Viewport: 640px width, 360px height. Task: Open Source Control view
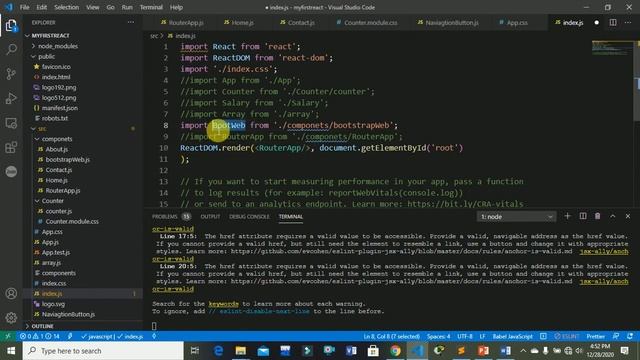tap(11, 74)
